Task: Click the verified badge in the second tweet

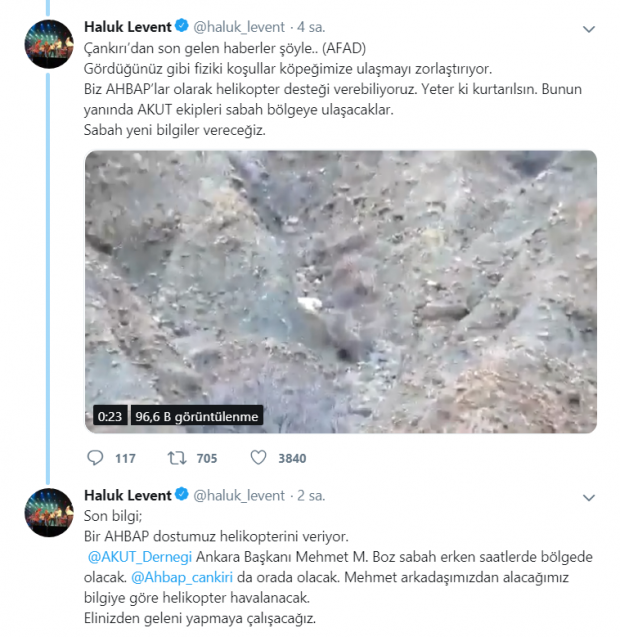Action: tap(181, 495)
